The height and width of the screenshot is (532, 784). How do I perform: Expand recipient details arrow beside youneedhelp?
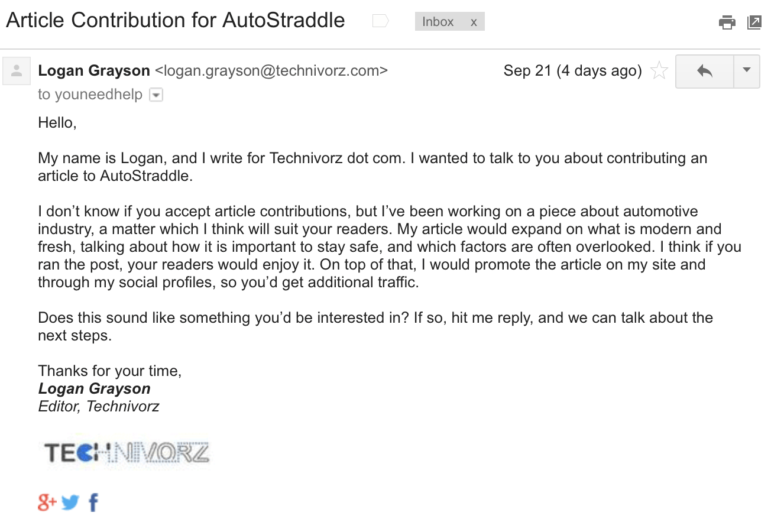point(156,95)
